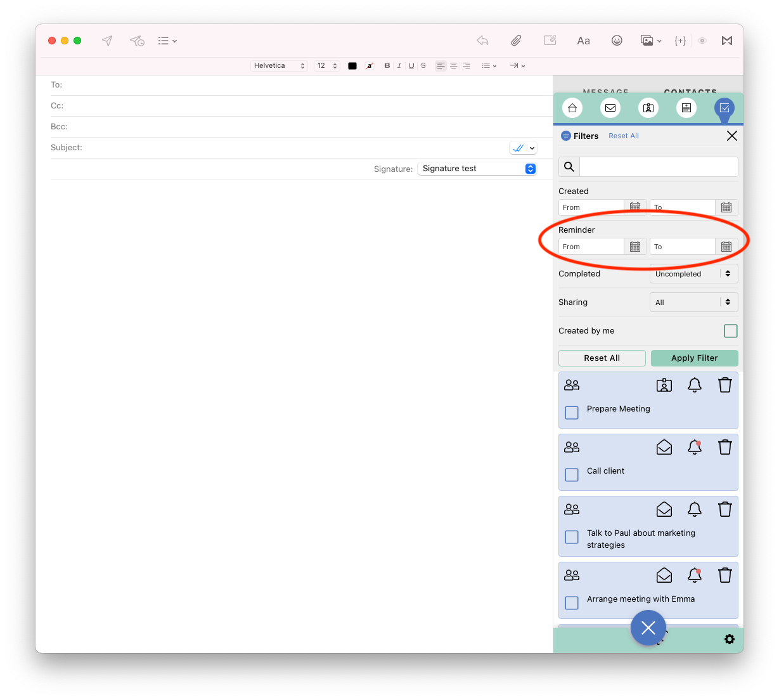Open the list style dropdown
779x700 pixels.
click(x=489, y=66)
